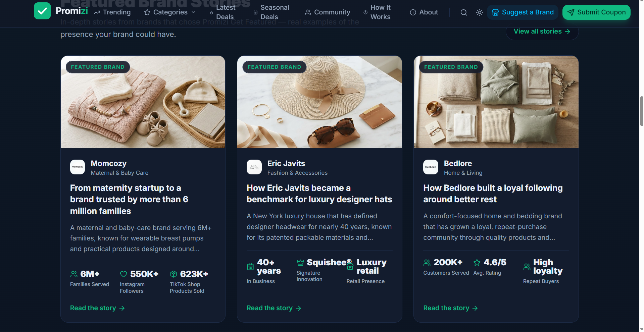The height and width of the screenshot is (332, 644).
Task: Click the Momcozy brand logo
Action: (x=78, y=167)
